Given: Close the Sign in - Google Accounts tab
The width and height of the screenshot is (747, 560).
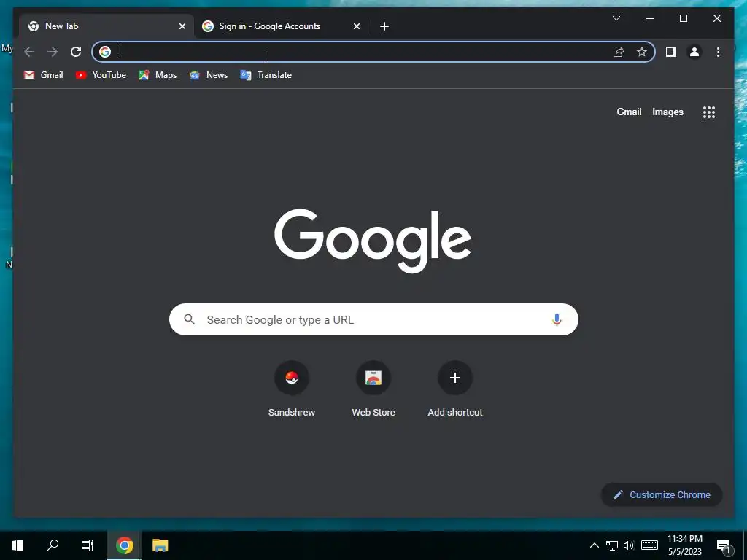Looking at the screenshot, I should point(356,26).
